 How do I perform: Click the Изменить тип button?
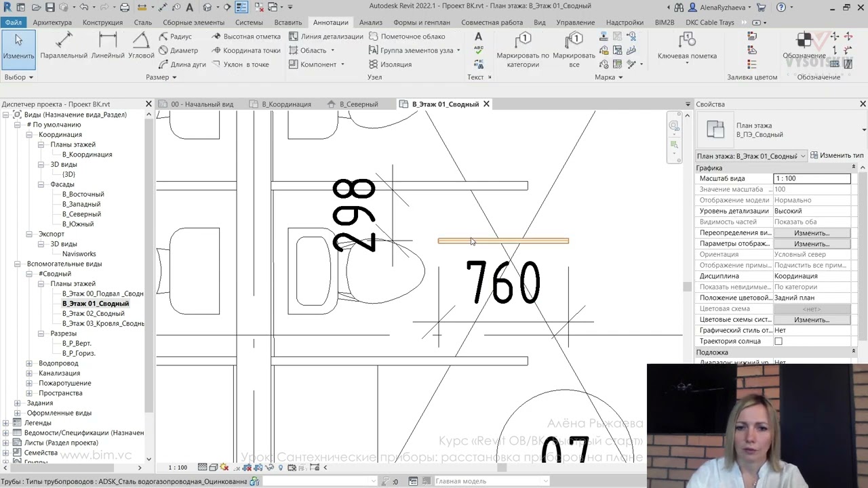coord(837,156)
